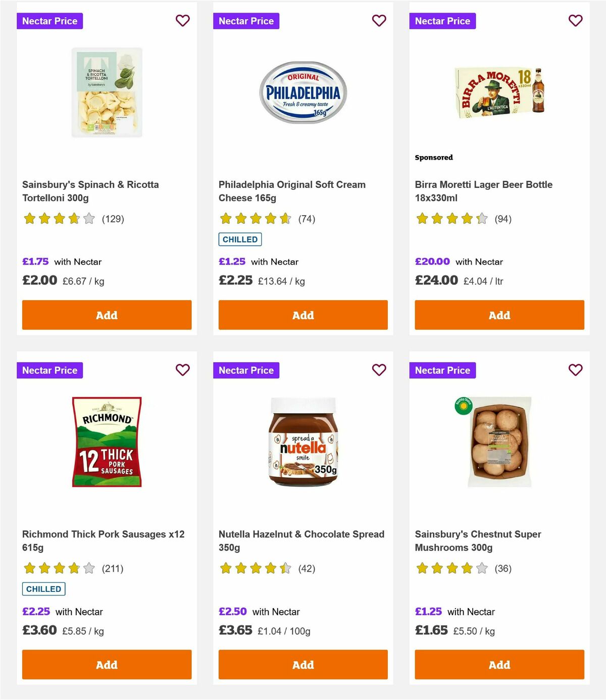
Task: Click the heart icon on the Birra Moretti card
Action: point(575,21)
